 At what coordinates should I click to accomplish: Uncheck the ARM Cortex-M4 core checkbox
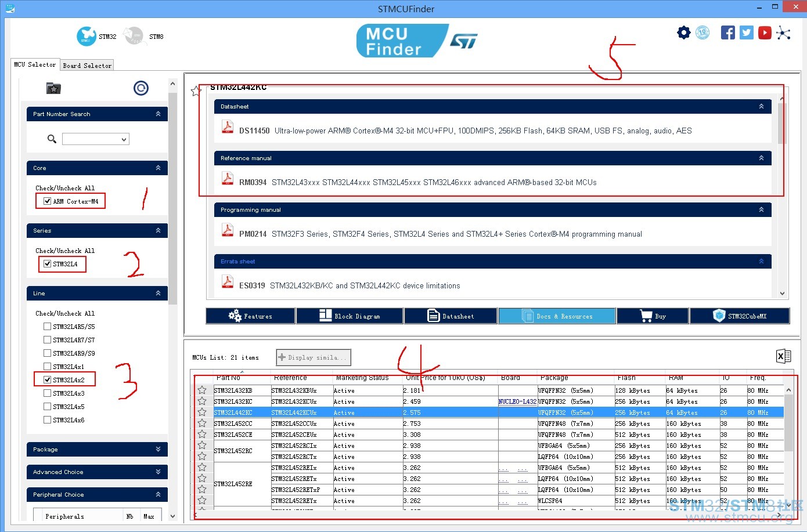point(48,201)
